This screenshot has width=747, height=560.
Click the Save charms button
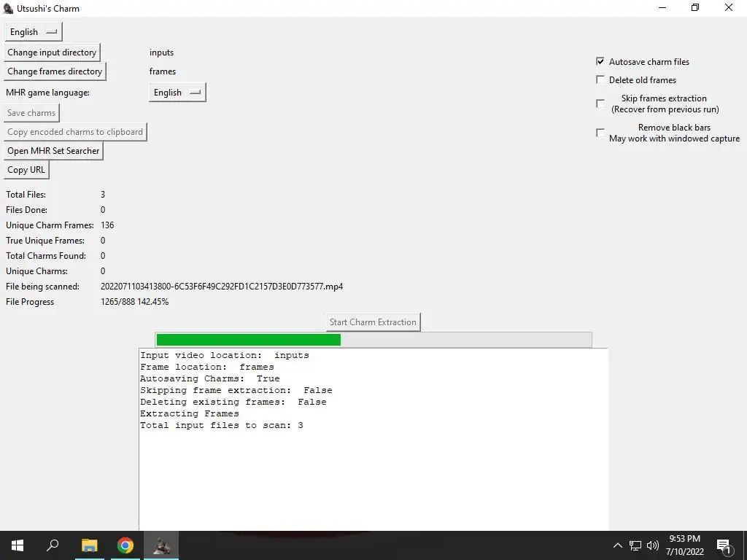point(31,113)
